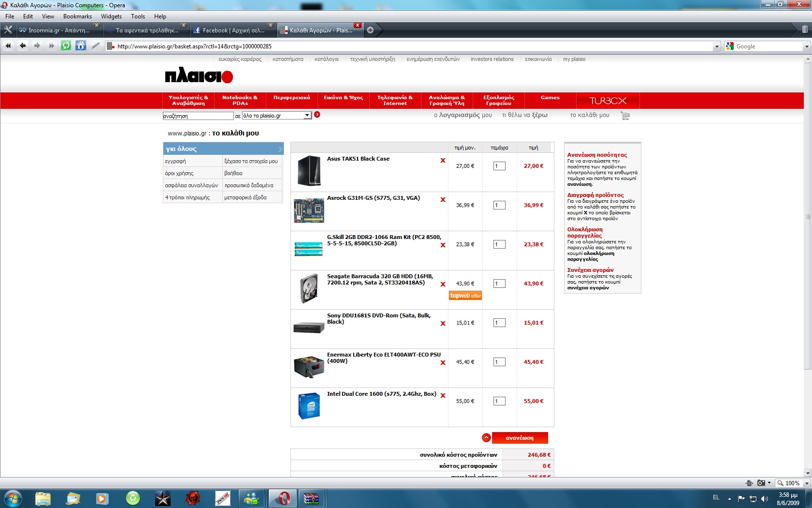
Task: Click the fast forward navigation button
Action: tap(52, 46)
